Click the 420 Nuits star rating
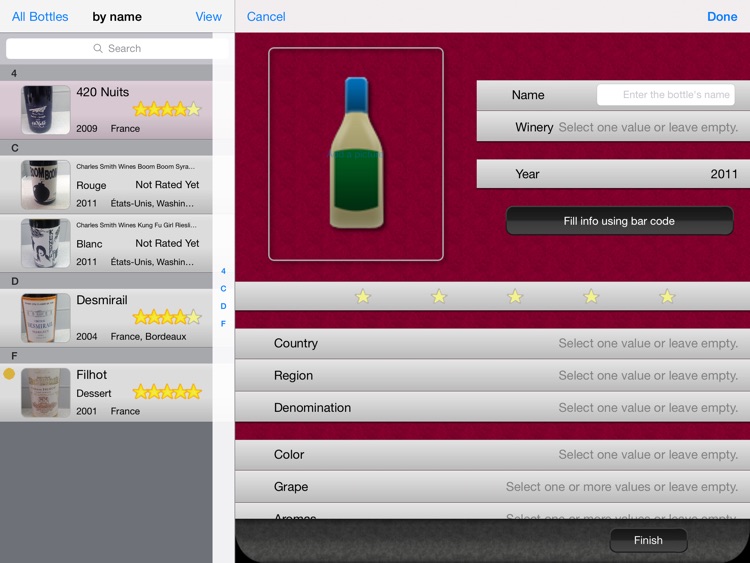The width and height of the screenshot is (750, 563). [x=167, y=109]
